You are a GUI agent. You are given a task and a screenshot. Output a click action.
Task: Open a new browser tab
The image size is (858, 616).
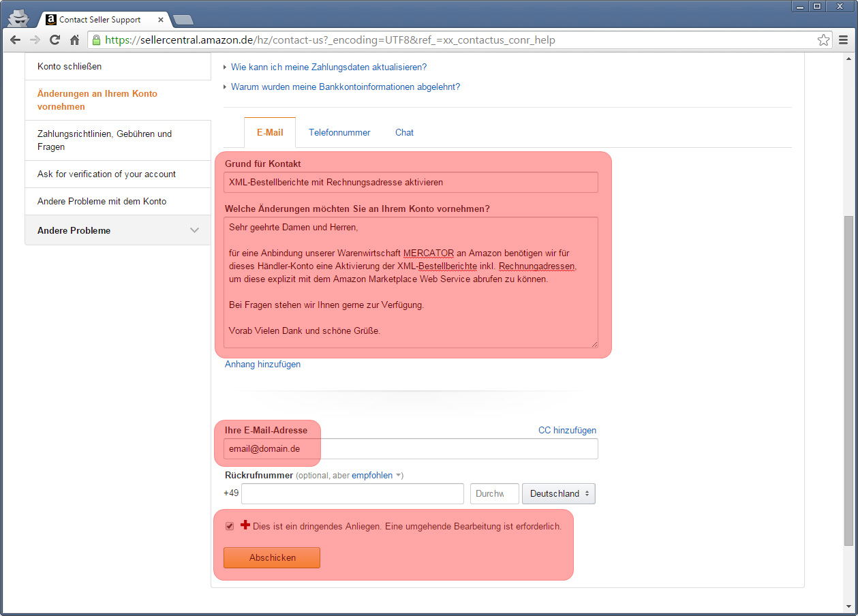183,20
